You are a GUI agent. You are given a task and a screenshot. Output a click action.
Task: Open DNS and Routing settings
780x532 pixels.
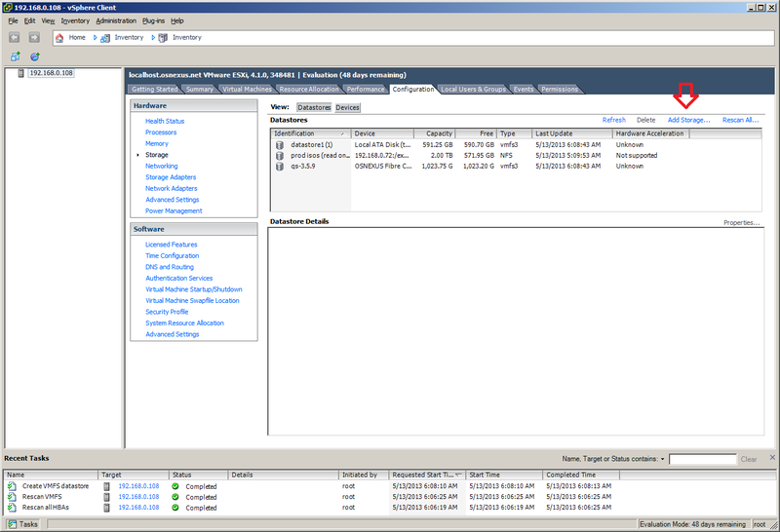[x=170, y=267]
